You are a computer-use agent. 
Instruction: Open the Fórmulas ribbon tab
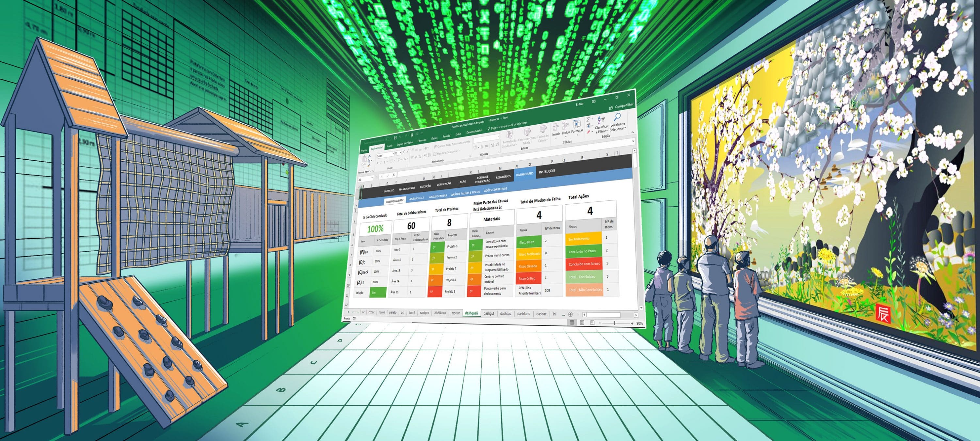click(x=422, y=141)
